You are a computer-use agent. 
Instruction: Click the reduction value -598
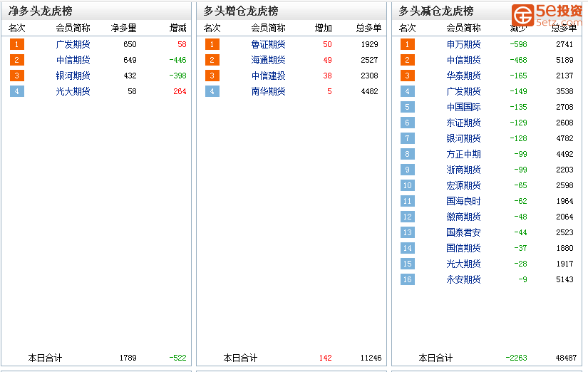coord(519,44)
